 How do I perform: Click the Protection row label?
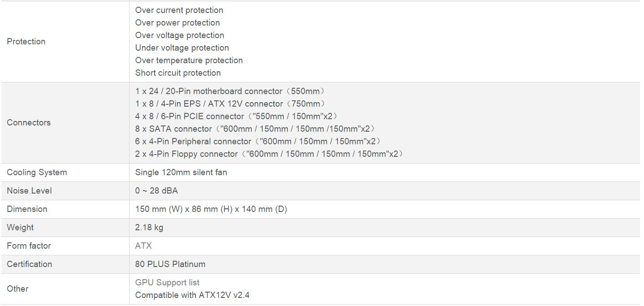(x=26, y=42)
